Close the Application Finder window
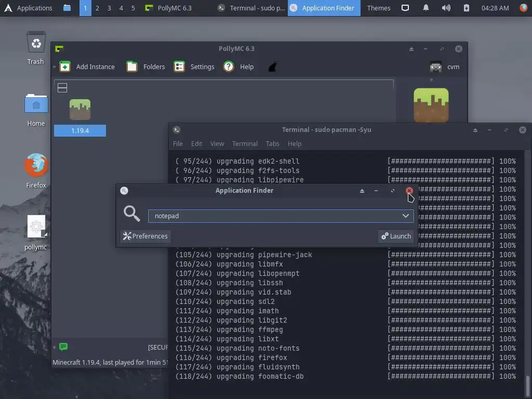Screen dimensions: 532x399 click(409, 191)
